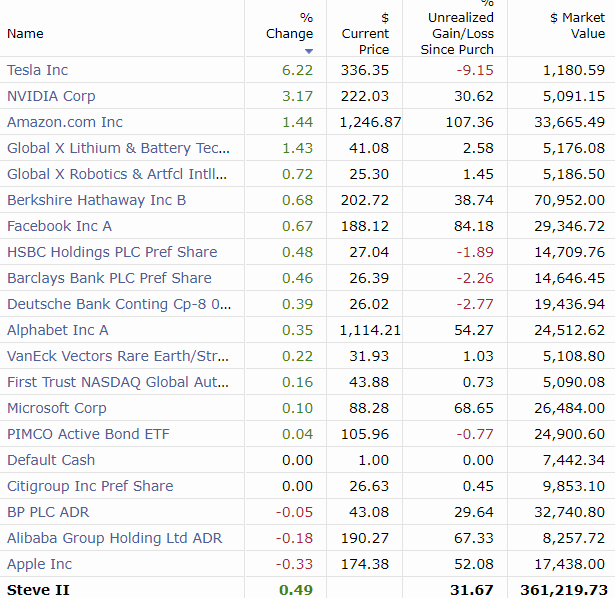The image size is (615, 598).
Task: Select Global X Lithium's 41.08 price
Action: point(369,148)
